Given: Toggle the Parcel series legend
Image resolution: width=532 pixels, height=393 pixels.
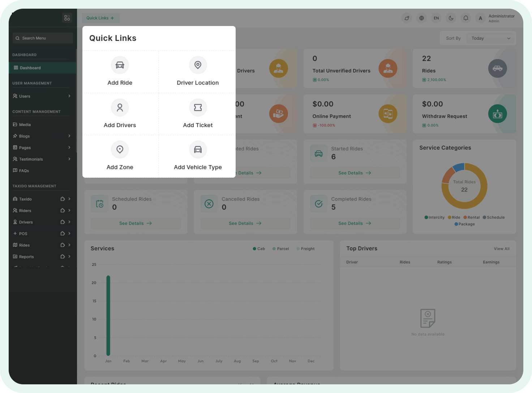Looking at the screenshot, I should (x=280, y=249).
